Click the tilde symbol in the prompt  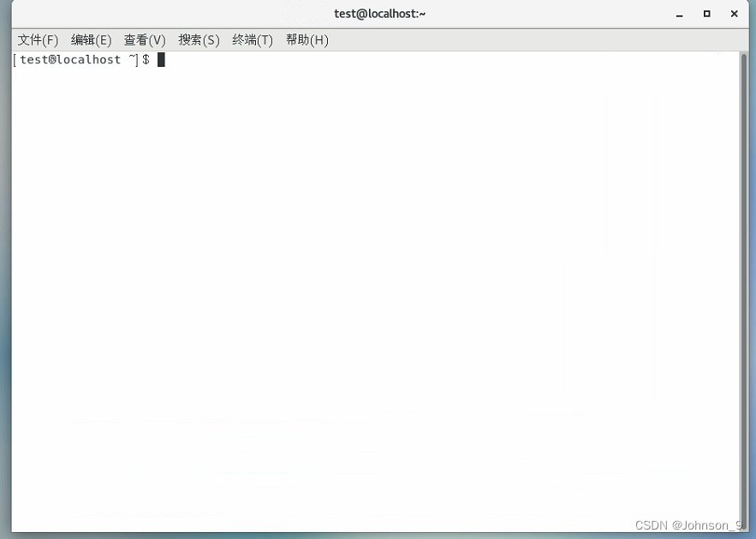[130, 59]
